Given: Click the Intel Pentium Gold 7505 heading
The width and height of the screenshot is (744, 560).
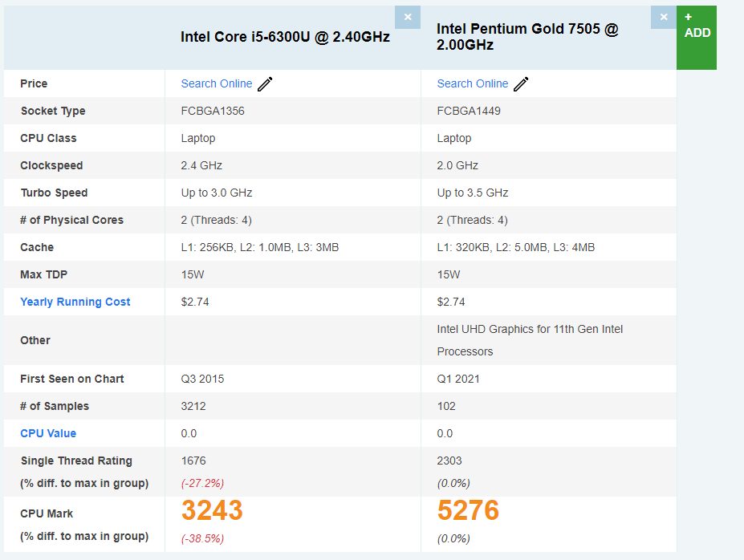Looking at the screenshot, I should tap(527, 37).
